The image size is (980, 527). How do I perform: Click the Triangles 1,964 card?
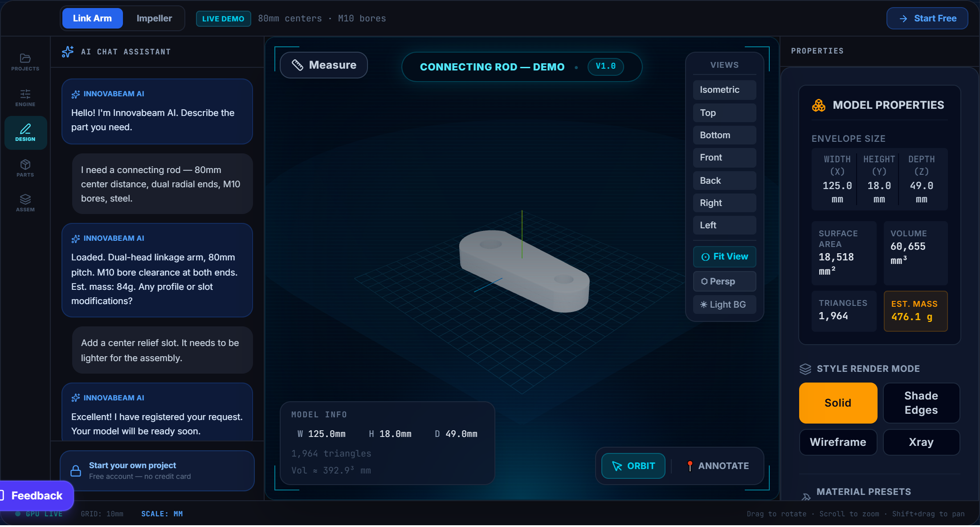844,311
